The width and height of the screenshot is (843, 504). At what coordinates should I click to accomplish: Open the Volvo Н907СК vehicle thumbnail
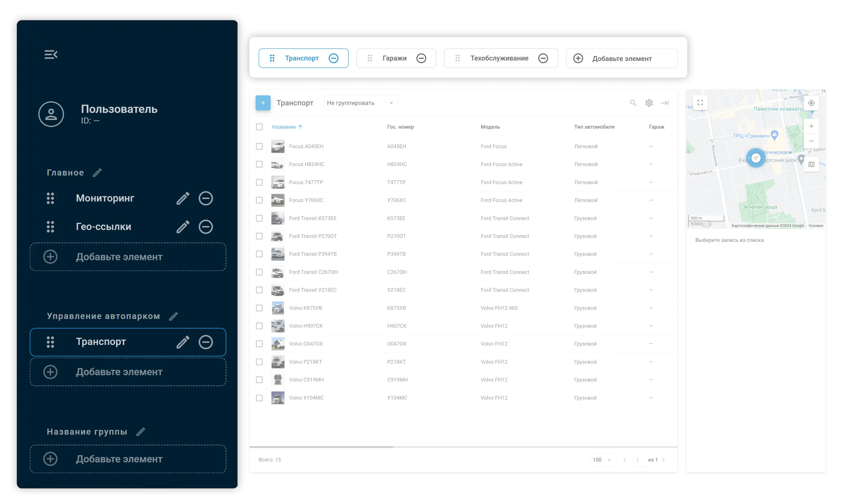pyautogui.click(x=278, y=326)
